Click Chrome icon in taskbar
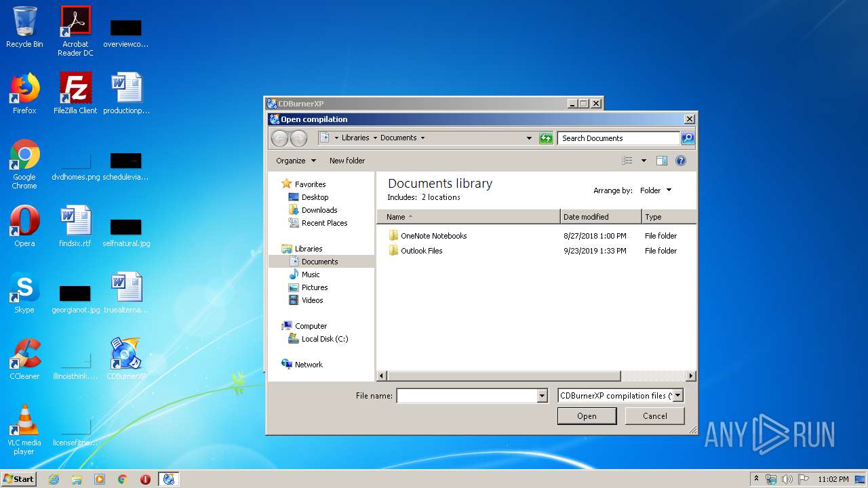The height and width of the screenshot is (488, 868). (x=123, y=479)
